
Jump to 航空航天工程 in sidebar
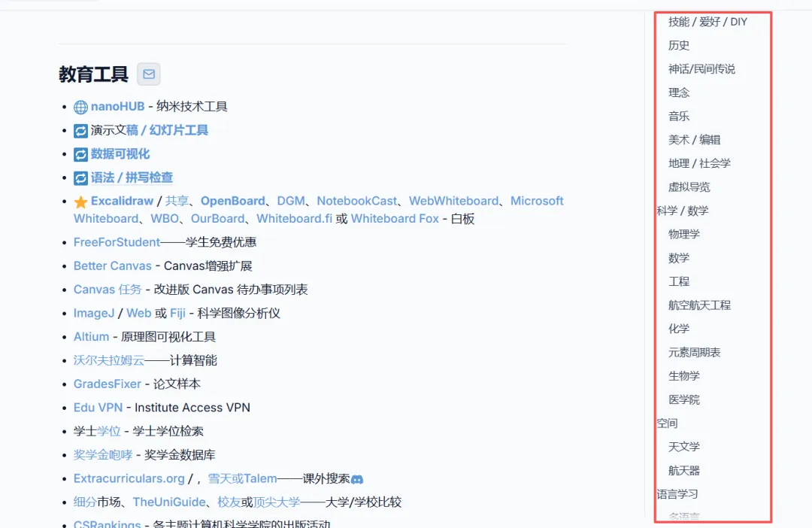coord(699,305)
